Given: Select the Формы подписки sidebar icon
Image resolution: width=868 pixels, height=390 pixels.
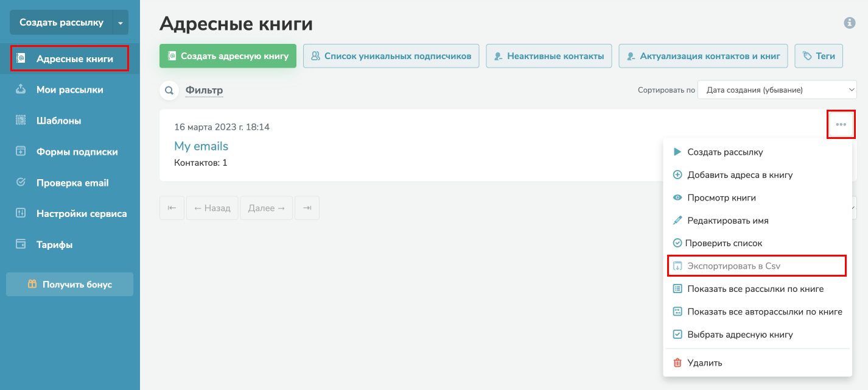Looking at the screenshot, I should pyautogui.click(x=21, y=151).
